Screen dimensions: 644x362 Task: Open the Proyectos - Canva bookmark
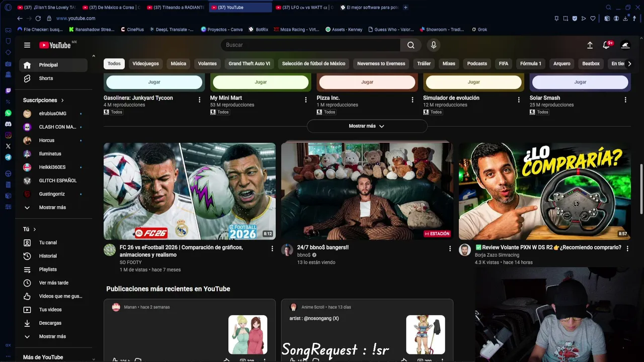click(221, 30)
